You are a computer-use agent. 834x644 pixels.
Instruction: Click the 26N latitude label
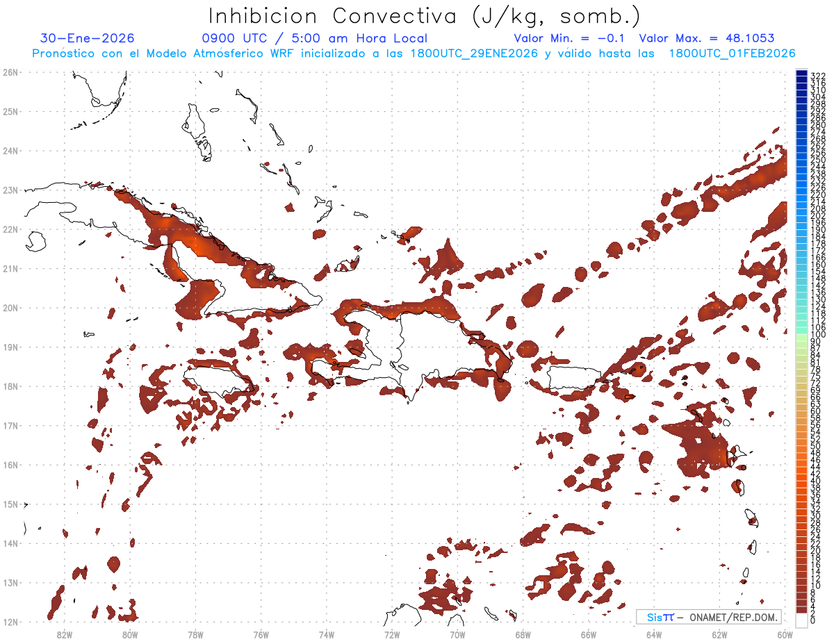pyautogui.click(x=10, y=72)
